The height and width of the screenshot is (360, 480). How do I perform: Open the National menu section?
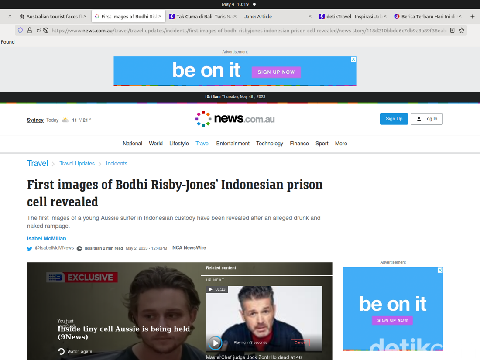coord(132,143)
